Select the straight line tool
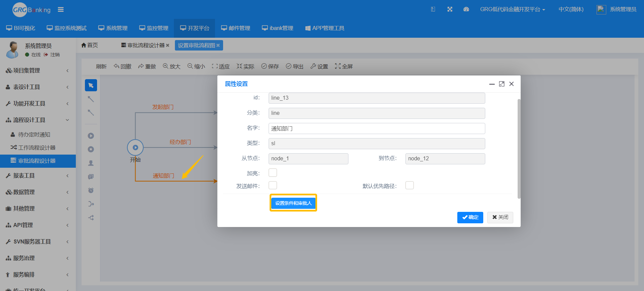 coord(91,99)
